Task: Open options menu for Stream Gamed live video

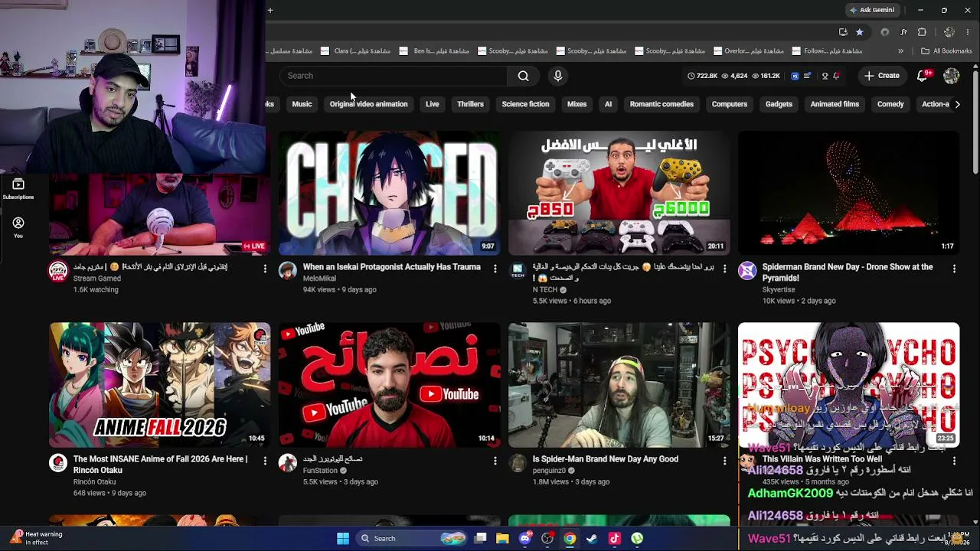Action: (x=265, y=269)
